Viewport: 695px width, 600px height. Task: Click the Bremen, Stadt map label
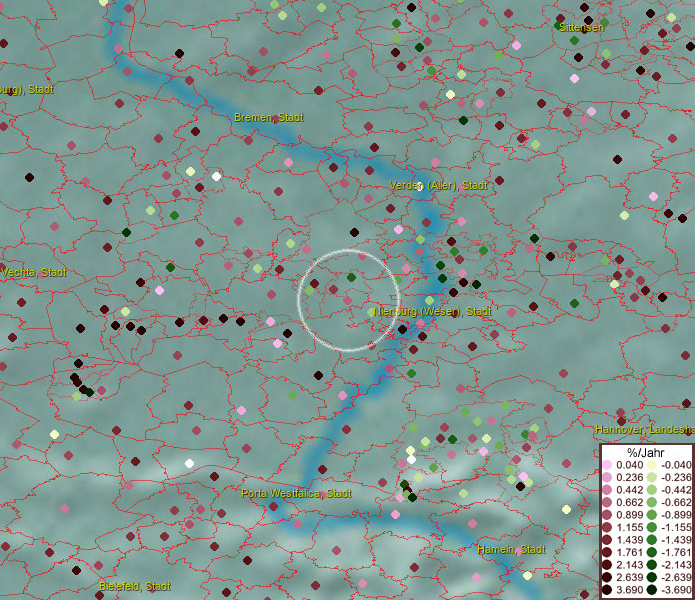[268, 118]
